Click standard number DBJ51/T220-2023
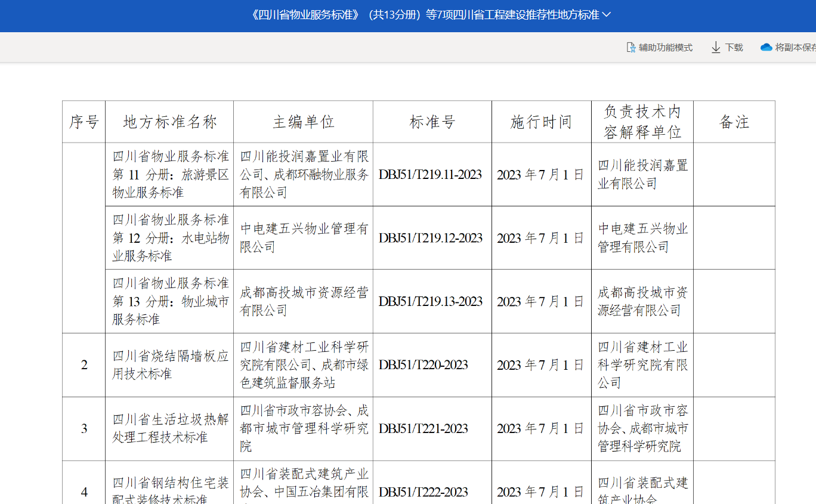 click(x=424, y=365)
